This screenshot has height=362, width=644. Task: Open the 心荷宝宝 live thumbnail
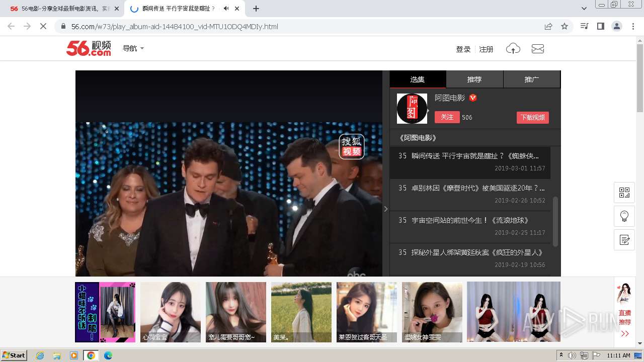click(171, 312)
